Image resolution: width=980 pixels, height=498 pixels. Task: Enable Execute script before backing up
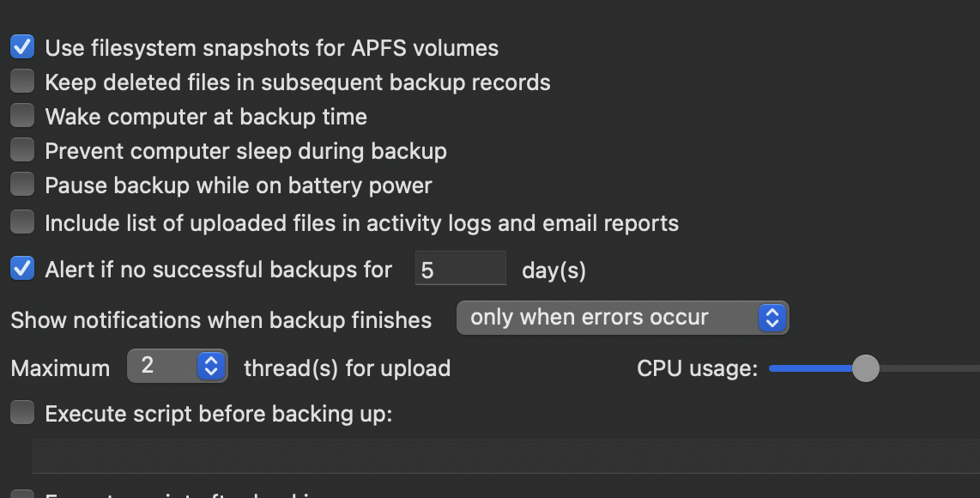tap(22, 413)
